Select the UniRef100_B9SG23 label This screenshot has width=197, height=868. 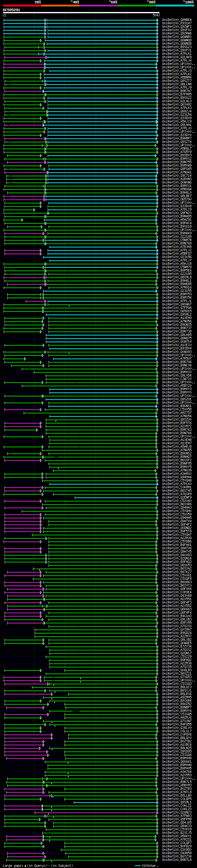[x=177, y=47]
